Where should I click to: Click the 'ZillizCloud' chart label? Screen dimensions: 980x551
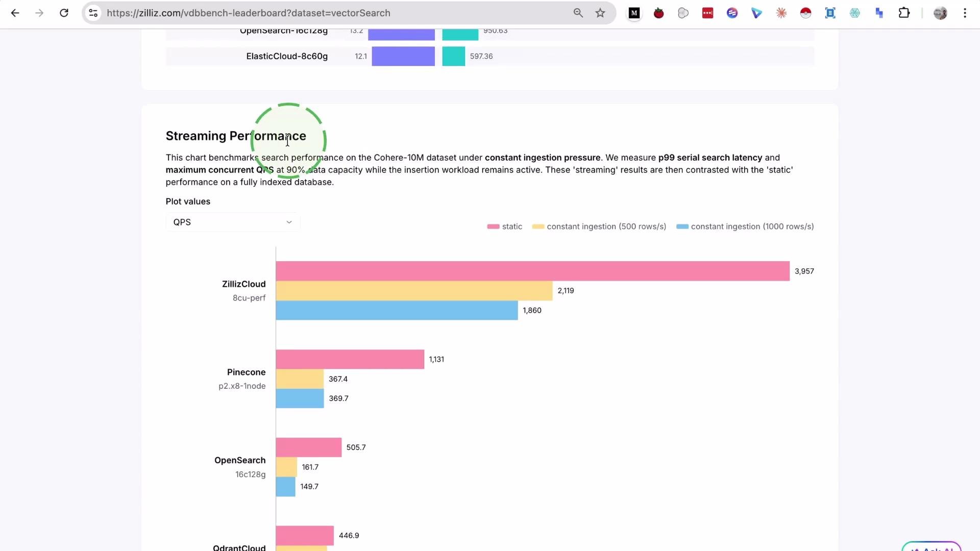[243, 284]
